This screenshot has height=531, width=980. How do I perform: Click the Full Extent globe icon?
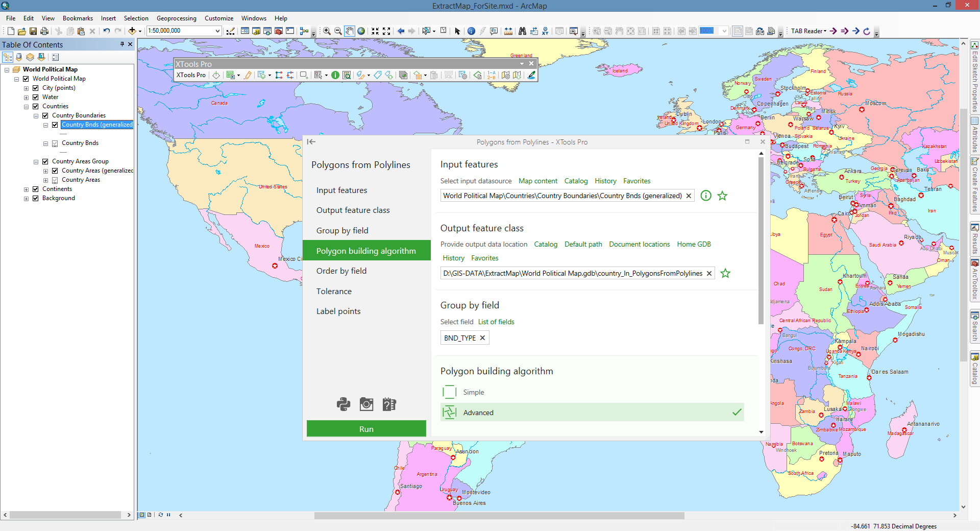361,31
